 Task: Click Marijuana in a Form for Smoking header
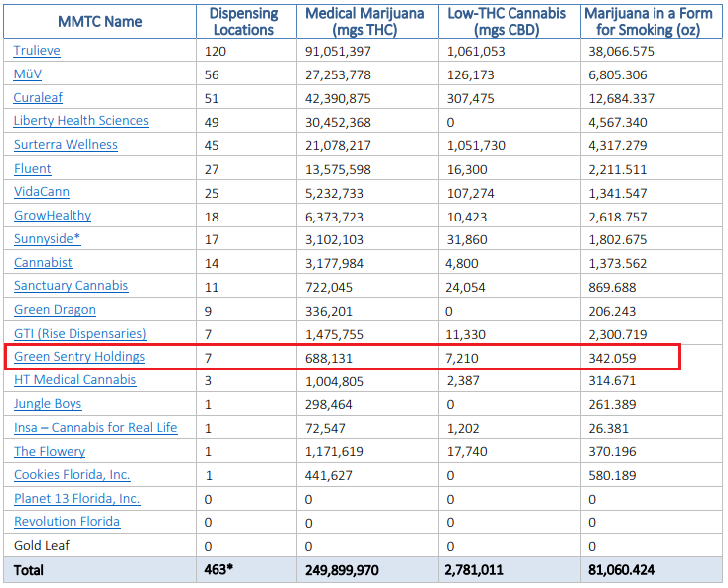651,22
